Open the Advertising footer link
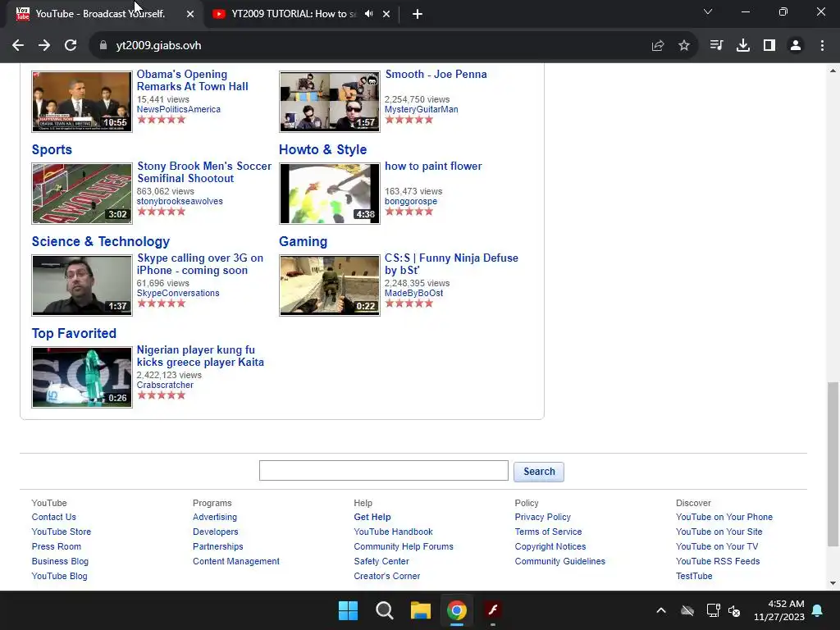Image resolution: width=840 pixels, height=630 pixels. pyautogui.click(x=215, y=517)
